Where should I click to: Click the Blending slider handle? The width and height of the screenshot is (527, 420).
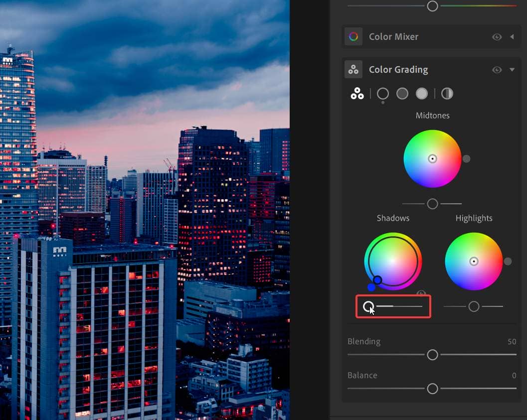pos(433,355)
